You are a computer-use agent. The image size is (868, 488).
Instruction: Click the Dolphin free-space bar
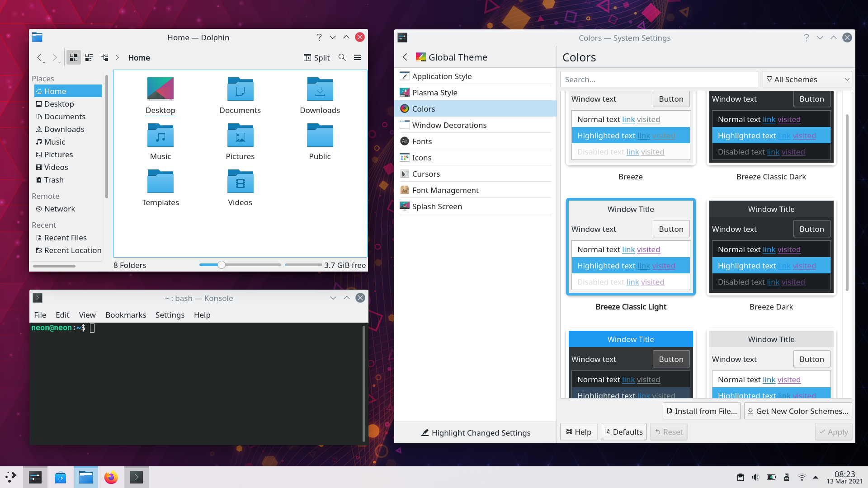pos(303,265)
